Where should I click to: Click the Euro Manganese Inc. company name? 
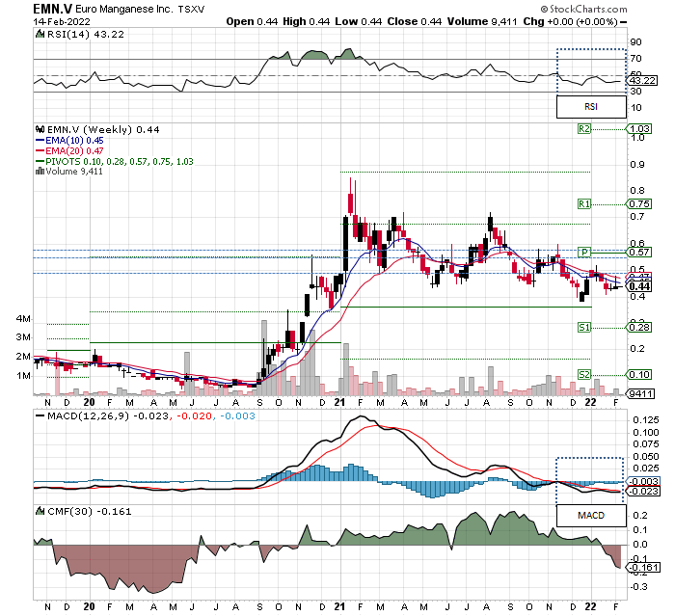pyautogui.click(x=124, y=9)
